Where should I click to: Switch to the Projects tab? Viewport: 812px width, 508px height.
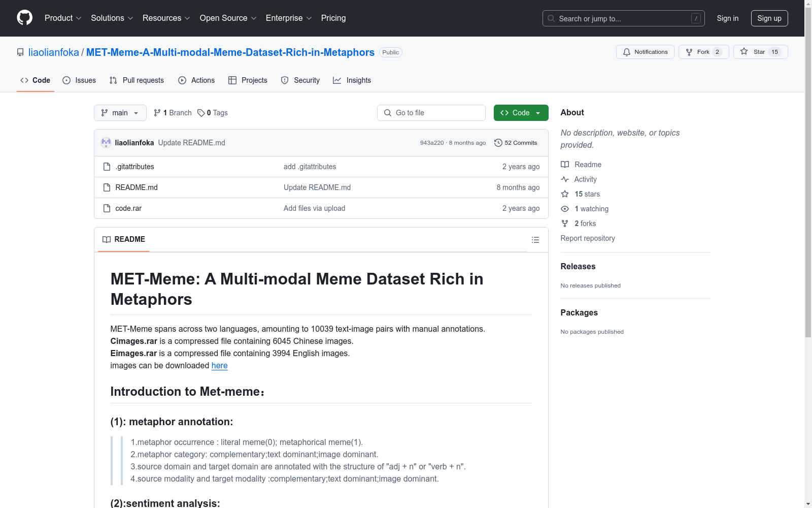click(x=248, y=80)
